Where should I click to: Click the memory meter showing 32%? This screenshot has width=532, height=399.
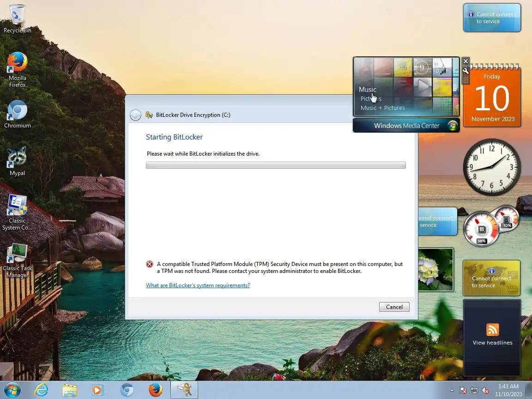[507, 218]
